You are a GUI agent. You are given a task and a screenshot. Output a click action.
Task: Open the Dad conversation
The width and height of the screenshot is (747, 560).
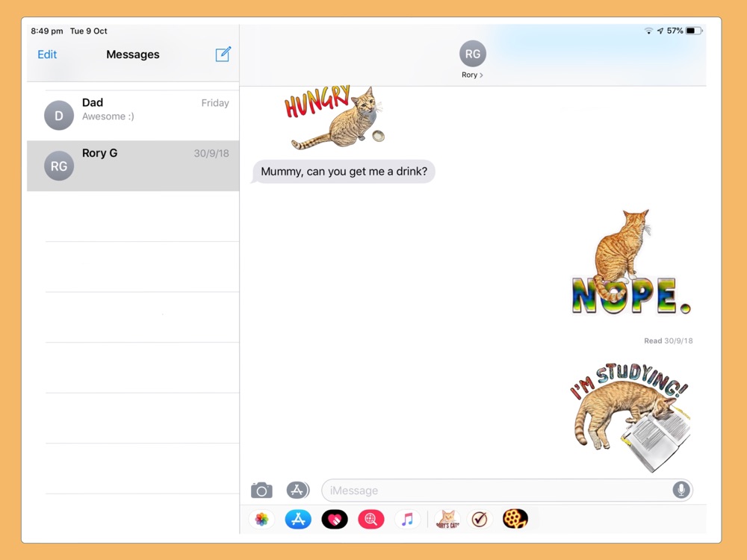pyautogui.click(x=133, y=115)
